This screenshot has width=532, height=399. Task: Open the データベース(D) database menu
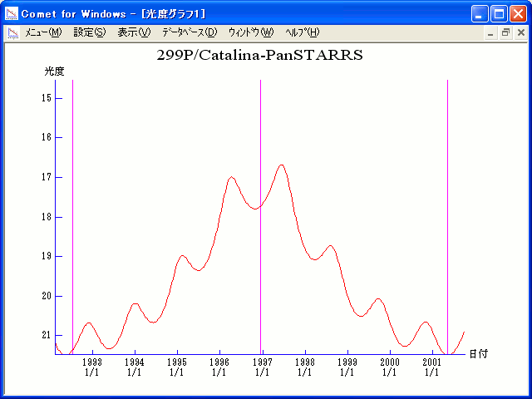coord(190,32)
